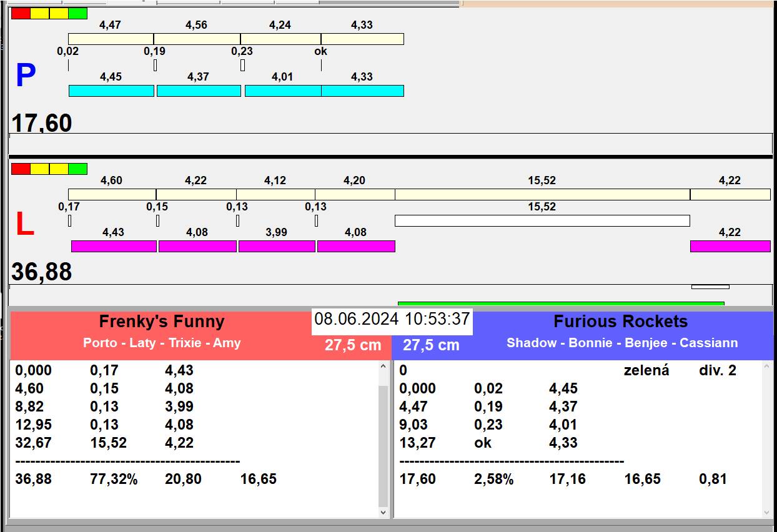This screenshot has height=532, width=777.
Task: Click the red start light in lane P
Action: [21, 13]
